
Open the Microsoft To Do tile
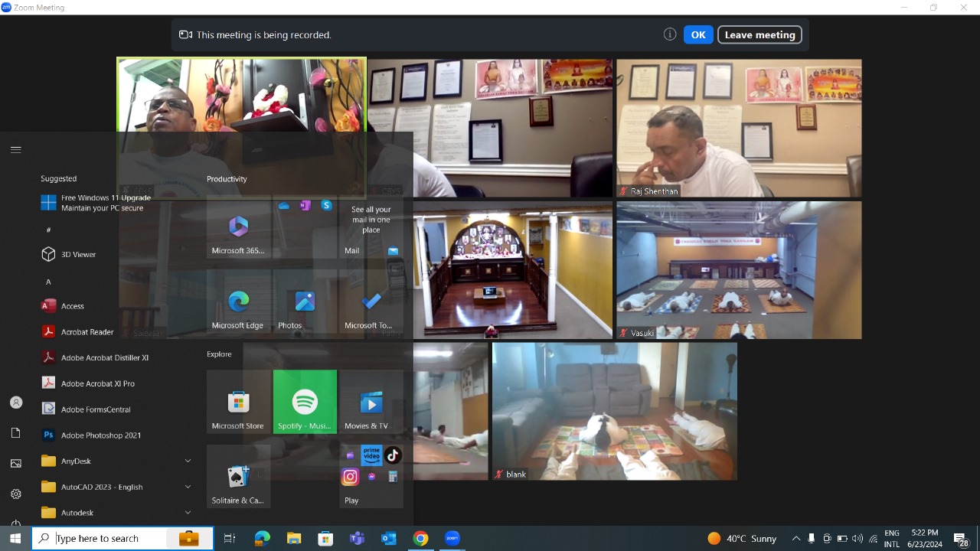tap(371, 301)
